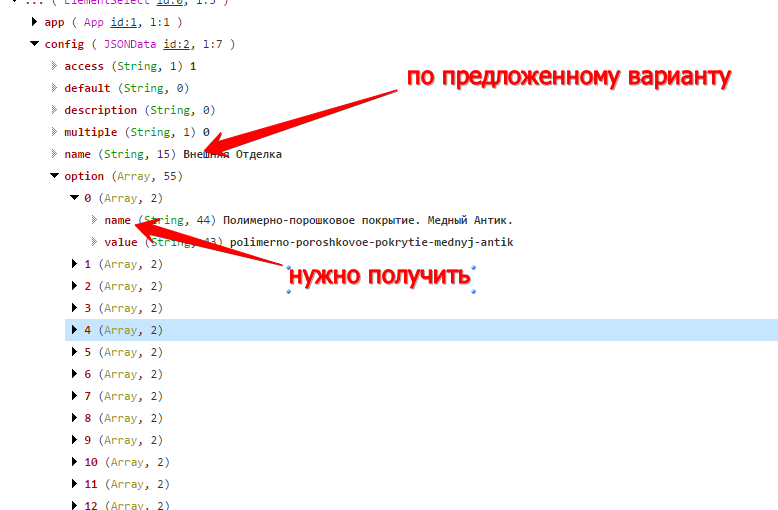Select the '4 (Array, 2)' highlighted row
The image size is (778, 510).
click(421, 330)
